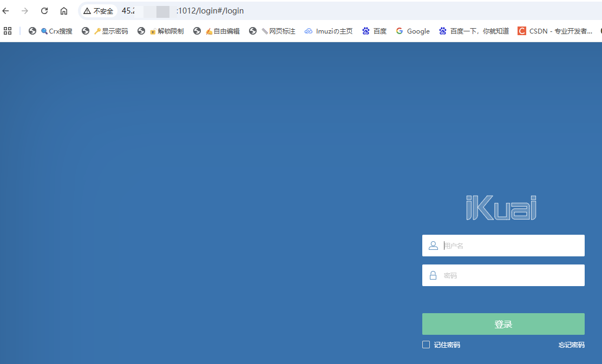Open the Google bookmark
The height and width of the screenshot is (364, 602).
413,31
